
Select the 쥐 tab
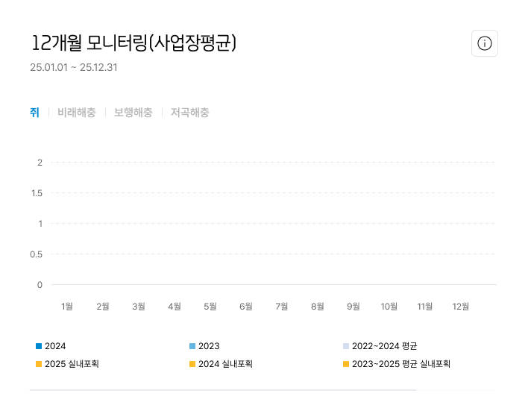coord(34,113)
